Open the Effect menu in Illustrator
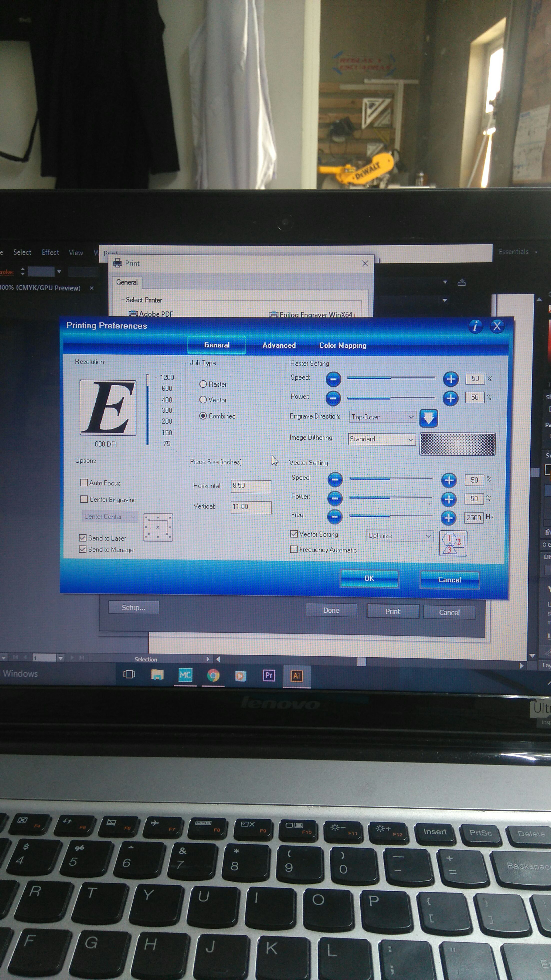 coord(50,252)
